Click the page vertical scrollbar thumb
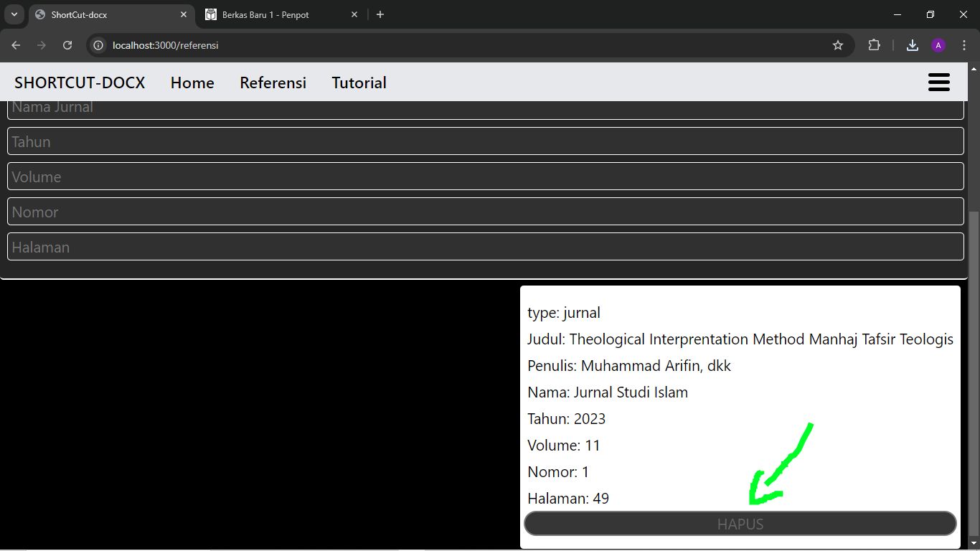The image size is (980, 551). (x=974, y=373)
